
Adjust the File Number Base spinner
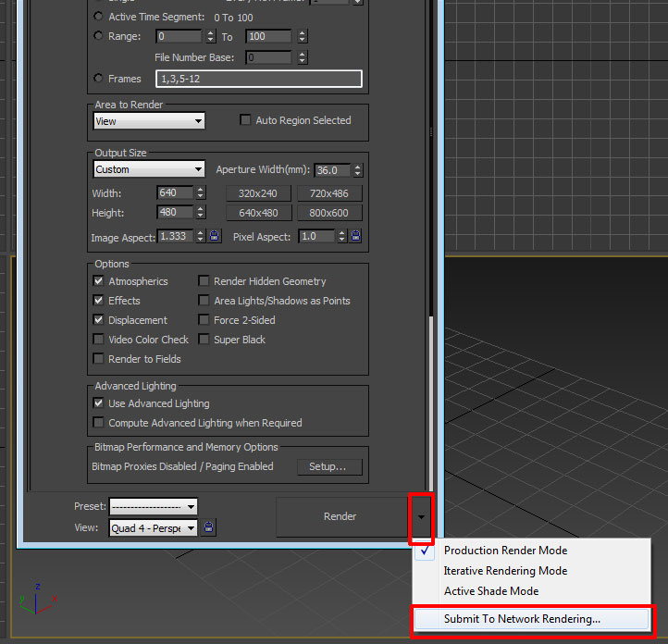tap(302, 57)
